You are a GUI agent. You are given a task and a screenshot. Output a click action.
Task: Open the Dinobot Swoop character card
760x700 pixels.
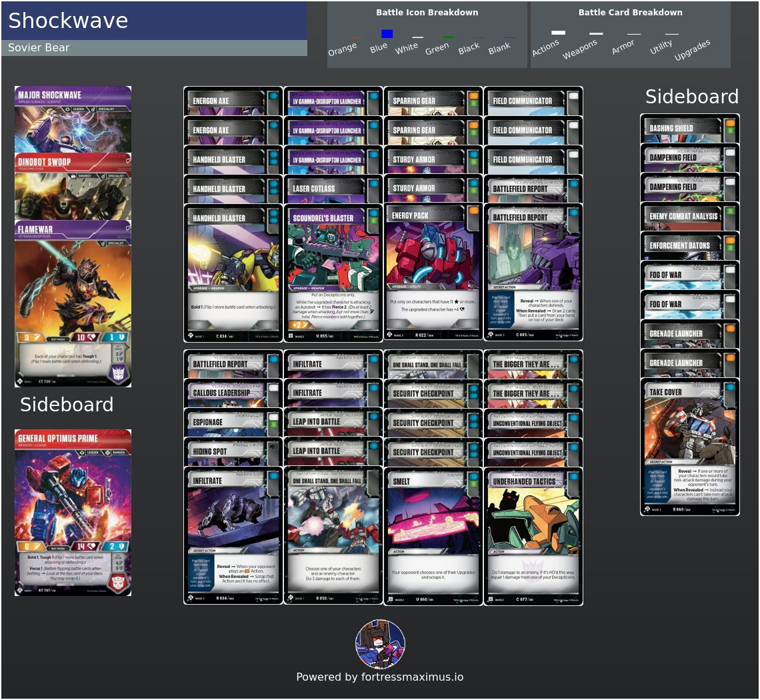pyautogui.click(x=73, y=187)
